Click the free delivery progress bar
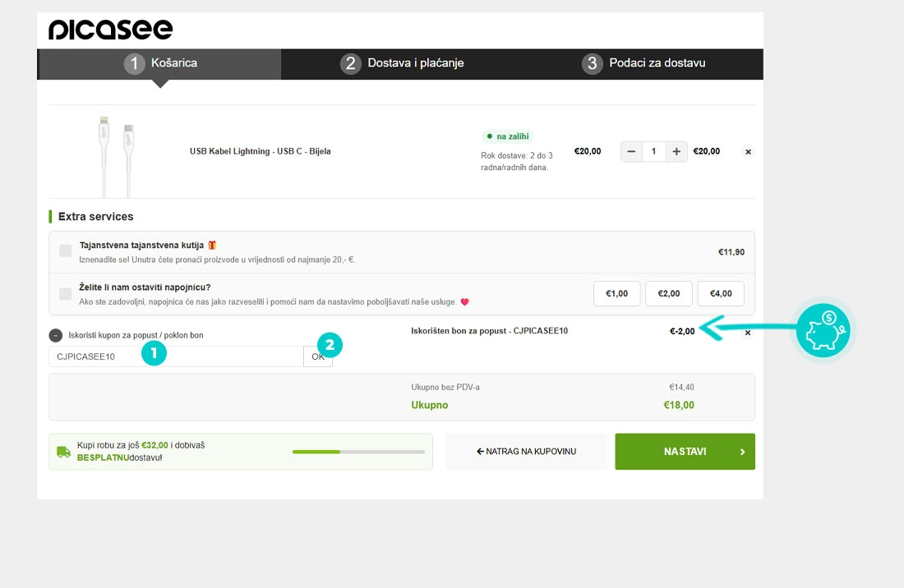The image size is (904, 588). (x=358, y=452)
